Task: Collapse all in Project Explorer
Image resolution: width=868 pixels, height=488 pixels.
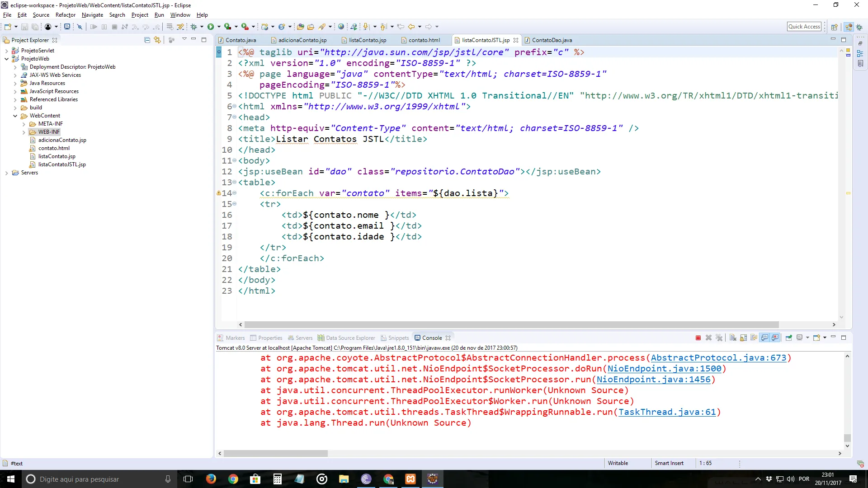Action: pyautogui.click(x=147, y=40)
